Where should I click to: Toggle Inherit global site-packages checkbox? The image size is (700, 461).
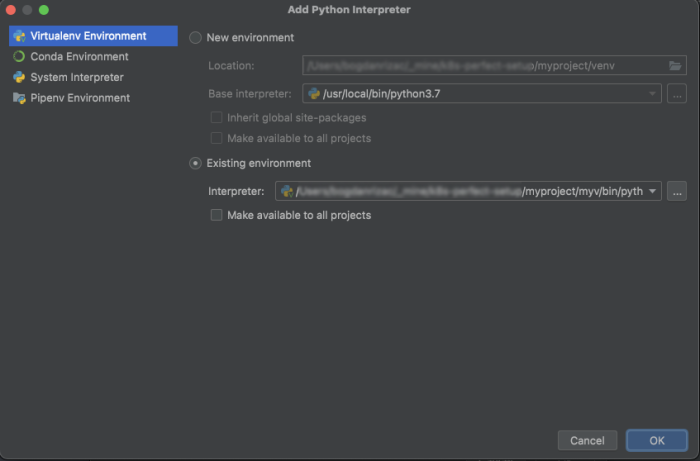[x=217, y=117]
